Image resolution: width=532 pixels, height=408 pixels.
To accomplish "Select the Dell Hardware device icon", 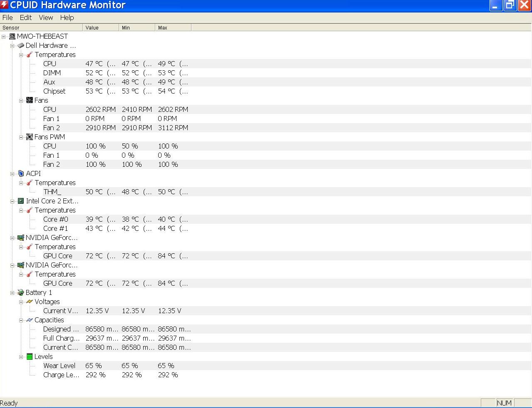I will click(x=21, y=45).
